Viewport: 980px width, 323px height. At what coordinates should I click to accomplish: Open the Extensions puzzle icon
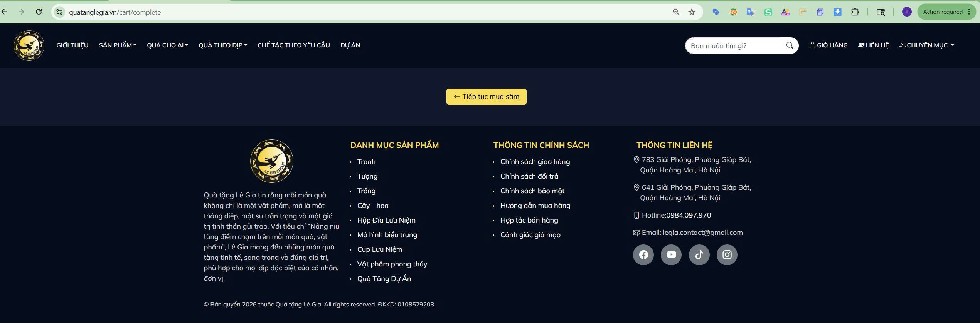tap(855, 12)
